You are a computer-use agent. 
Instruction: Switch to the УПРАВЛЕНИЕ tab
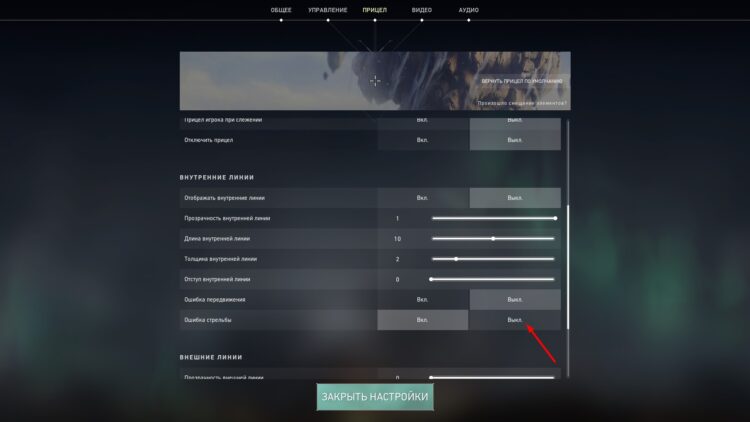(x=328, y=10)
